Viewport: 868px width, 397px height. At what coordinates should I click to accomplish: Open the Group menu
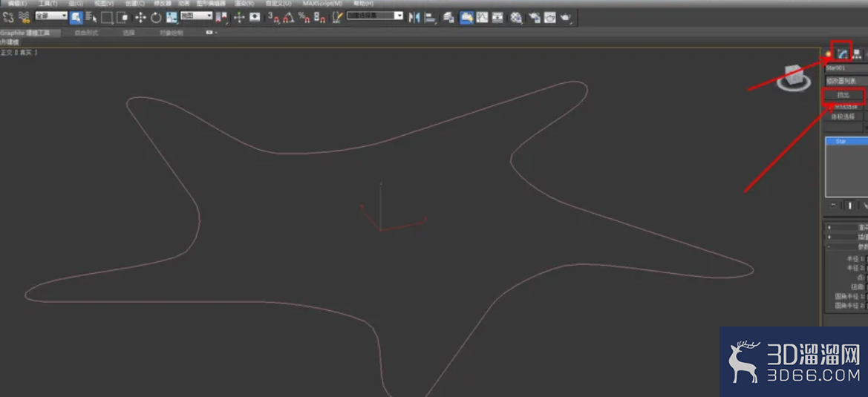coord(76,3)
